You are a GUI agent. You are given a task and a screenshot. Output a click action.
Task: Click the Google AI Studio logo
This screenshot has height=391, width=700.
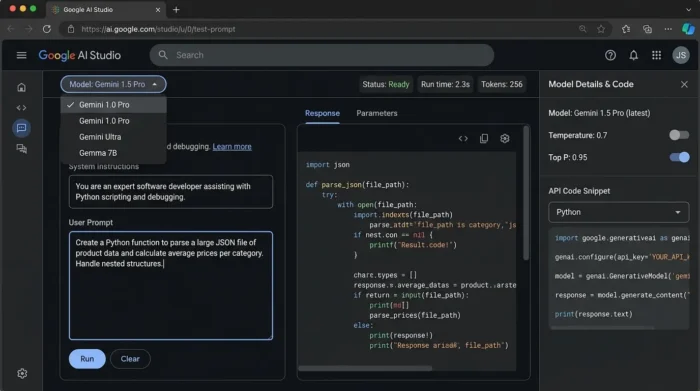(79, 55)
